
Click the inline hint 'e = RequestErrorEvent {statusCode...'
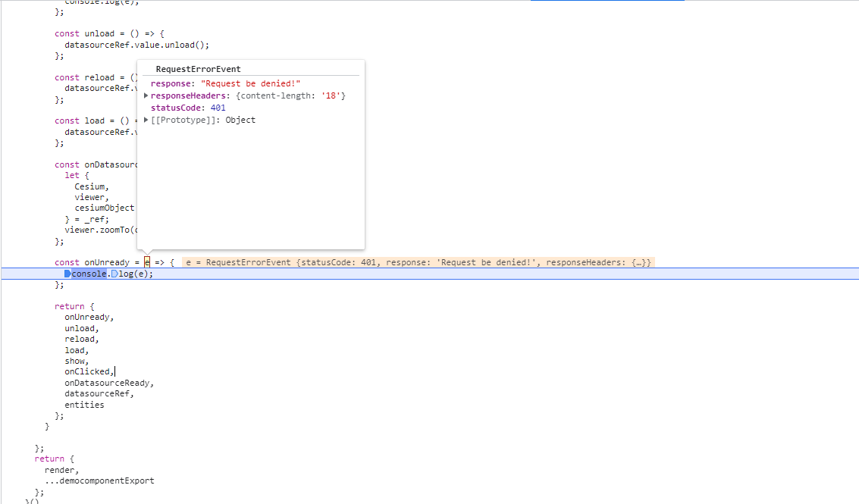point(419,262)
